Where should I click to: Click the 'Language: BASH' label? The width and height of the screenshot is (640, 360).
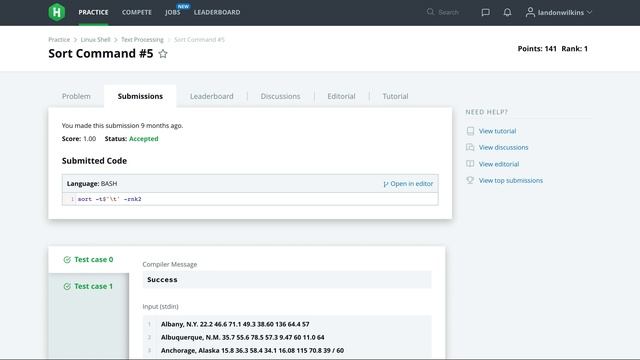point(92,184)
